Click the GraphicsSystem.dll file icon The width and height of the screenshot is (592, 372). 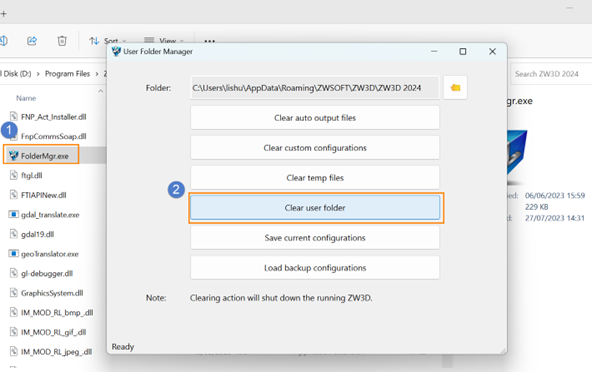tap(14, 292)
